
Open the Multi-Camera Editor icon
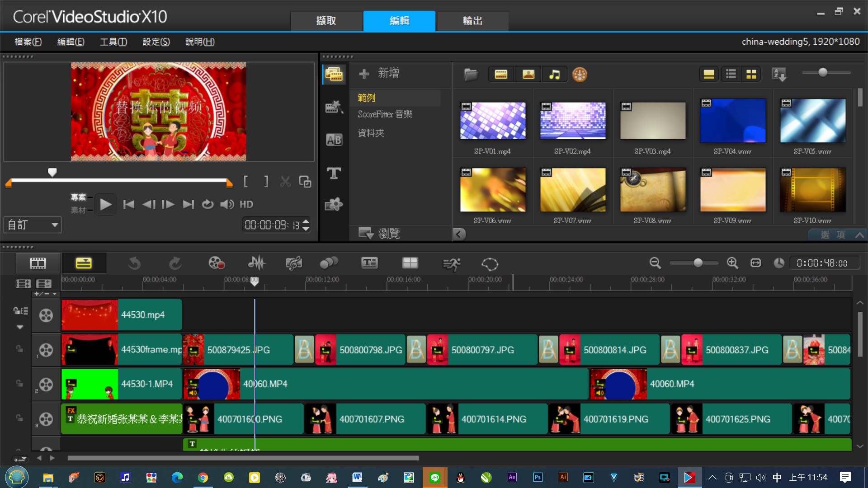[x=410, y=263]
